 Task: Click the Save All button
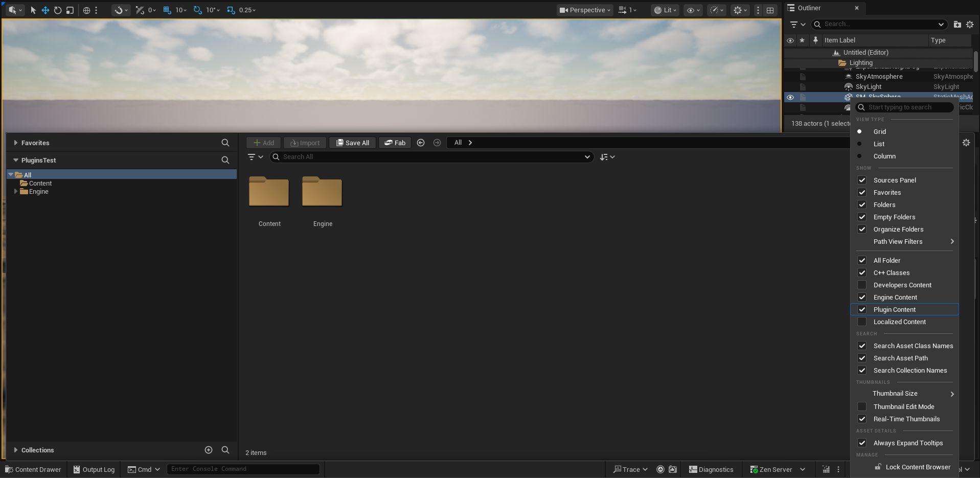tap(353, 143)
